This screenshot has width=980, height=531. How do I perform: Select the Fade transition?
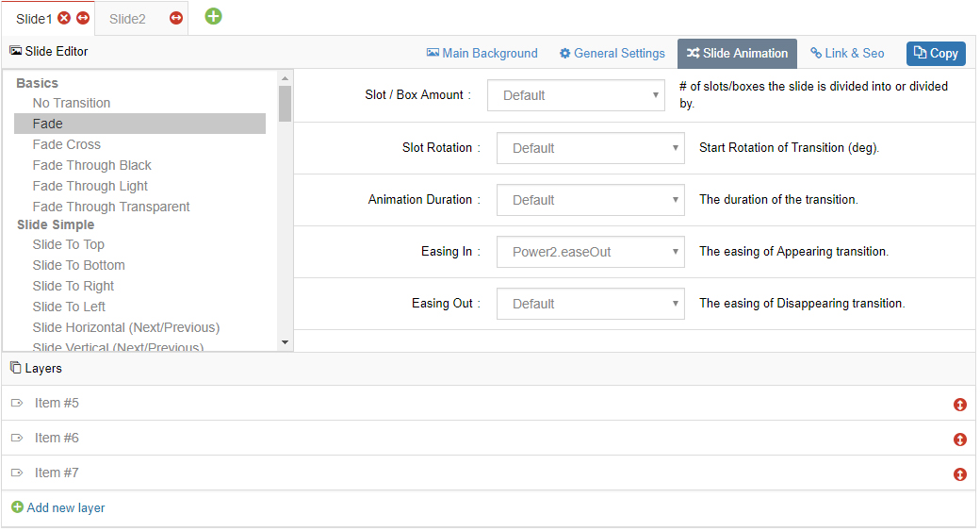pyautogui.click(x=140, y=124)
